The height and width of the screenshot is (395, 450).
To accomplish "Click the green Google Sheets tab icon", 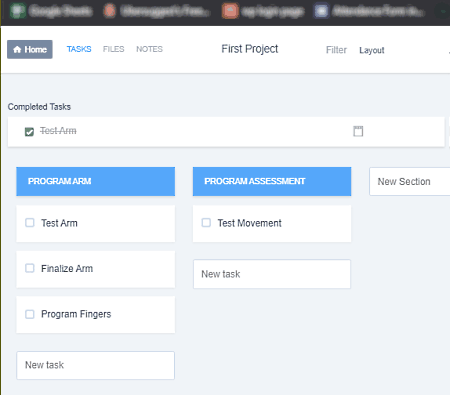I will coord(18,11).
